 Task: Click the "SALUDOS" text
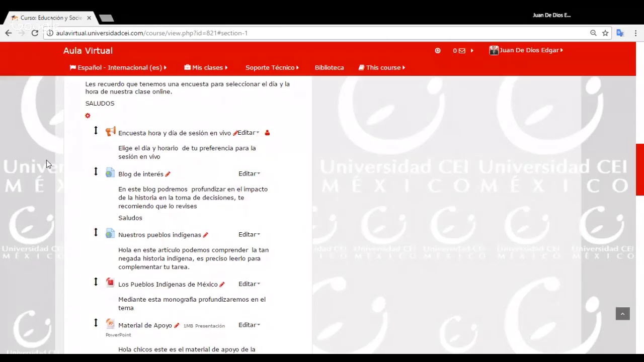[100, 103]
